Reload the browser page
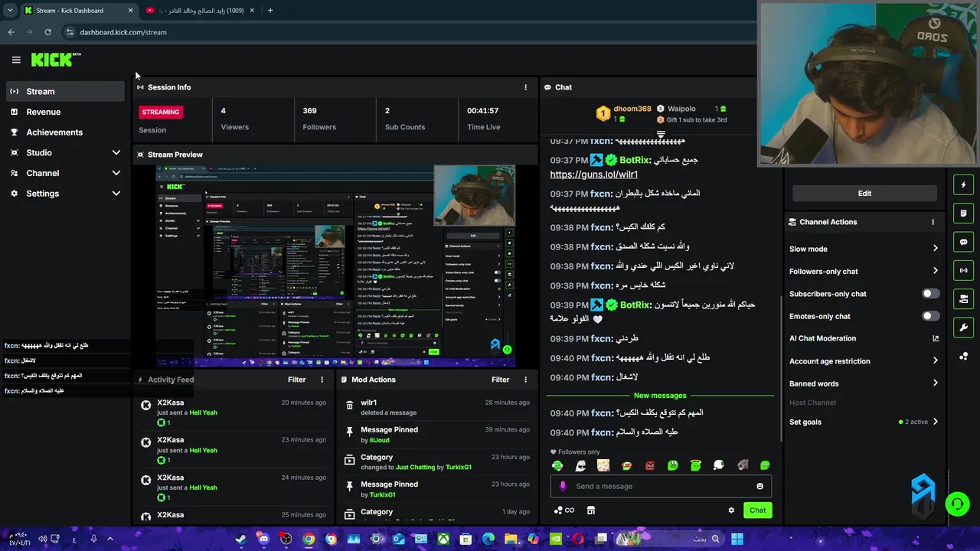The image size is (980, 551). (x=47, y=32)
